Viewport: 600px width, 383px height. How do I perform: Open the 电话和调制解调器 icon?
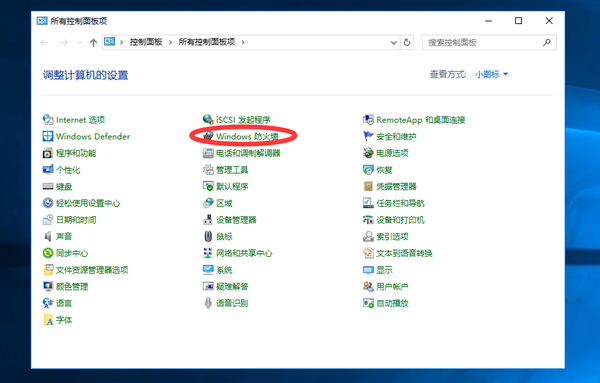pyautogui.click(x=208, y=153)
